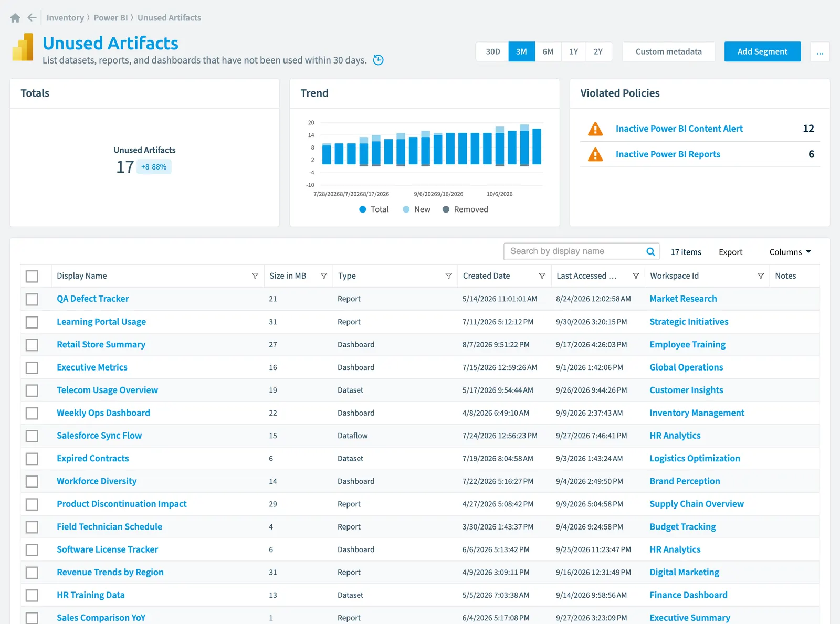Select the 2Y time range
The height and width of the screenshot is (624, 840).
598,51
